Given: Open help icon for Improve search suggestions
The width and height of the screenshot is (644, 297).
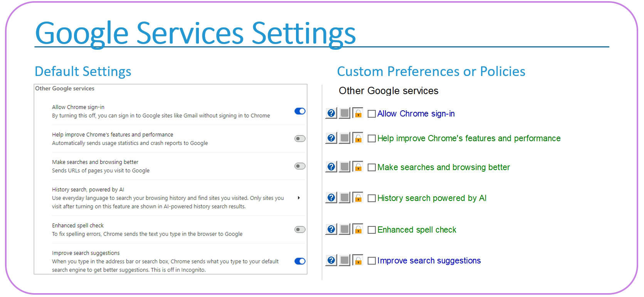Looking at the screenshot, I should (x=331, y=260).
